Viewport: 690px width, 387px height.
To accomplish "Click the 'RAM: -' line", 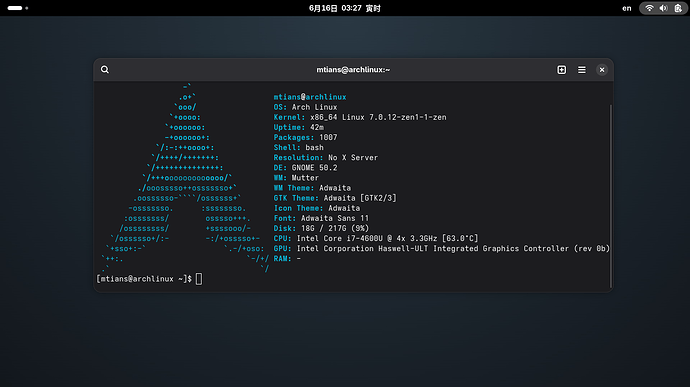I will click(x=287, y=259).
